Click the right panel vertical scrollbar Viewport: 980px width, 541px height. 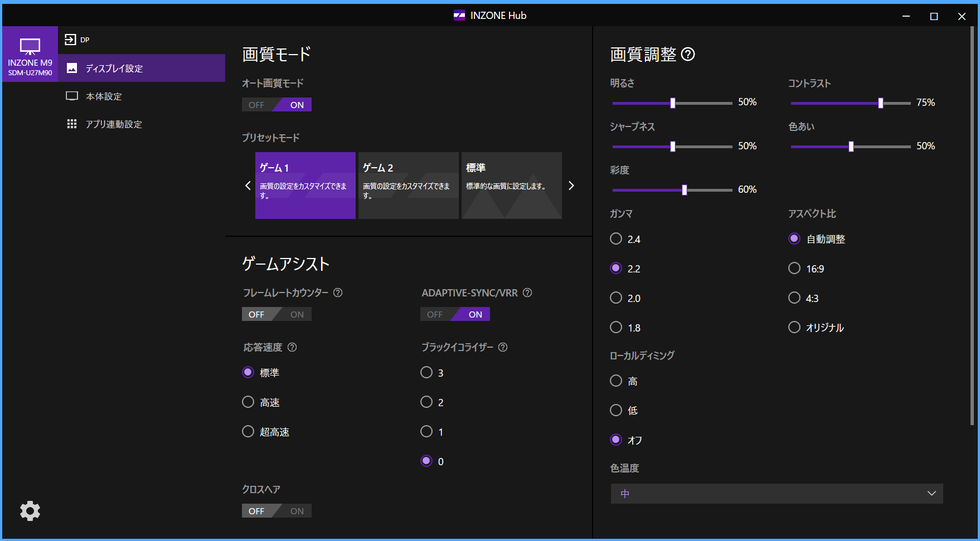[972, 226]
